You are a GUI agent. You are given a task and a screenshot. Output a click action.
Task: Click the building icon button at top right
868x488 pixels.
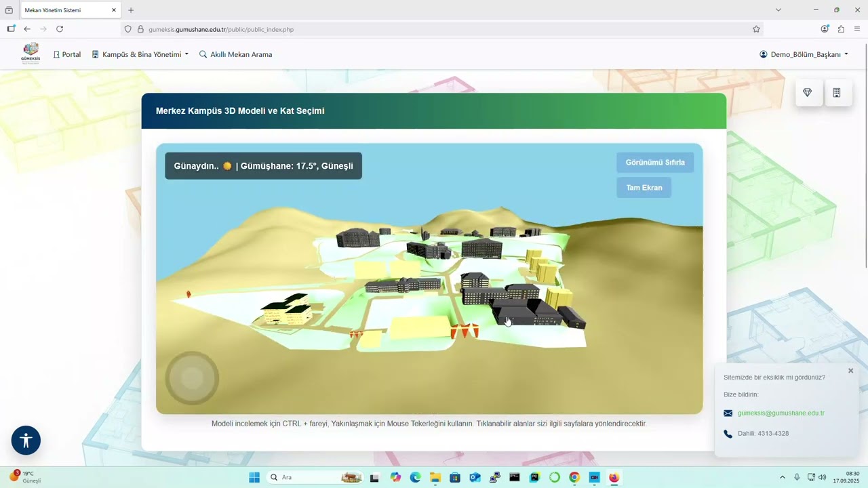pyautogui.click(x=837, y=93)
